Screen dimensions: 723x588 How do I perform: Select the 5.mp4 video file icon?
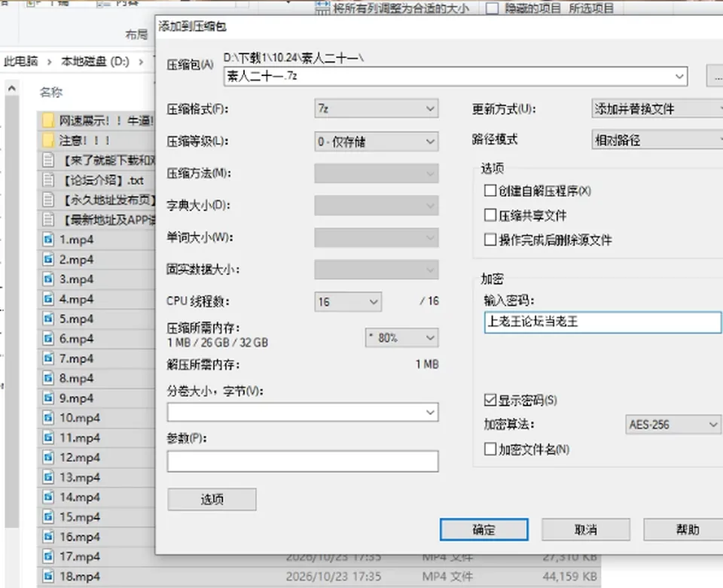click(48, 318)
